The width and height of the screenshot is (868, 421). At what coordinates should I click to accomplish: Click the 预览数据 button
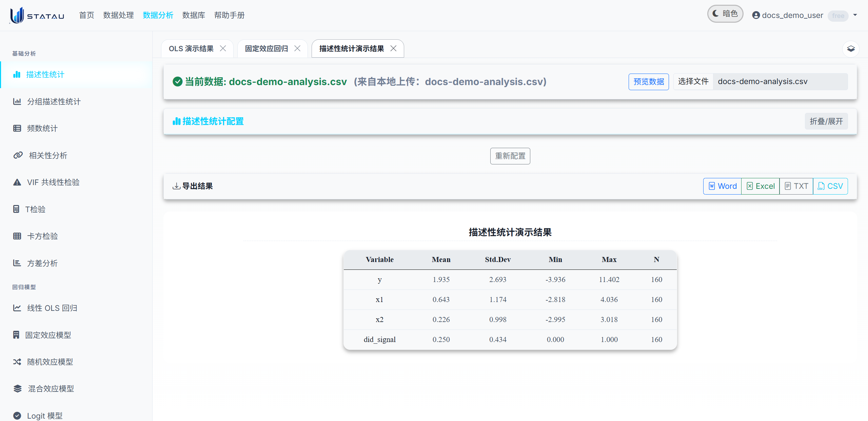pyautogui.click(x=649, y=82)
